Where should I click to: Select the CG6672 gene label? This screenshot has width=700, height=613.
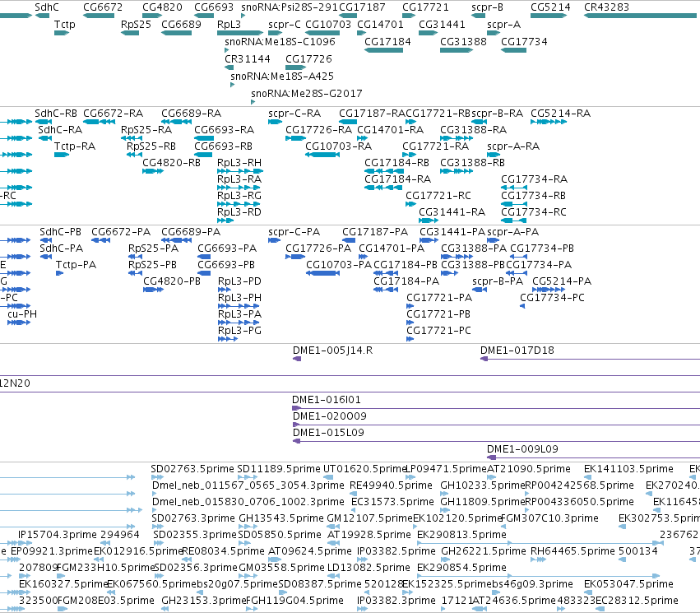pyautogui.click(x=103, y=7)
